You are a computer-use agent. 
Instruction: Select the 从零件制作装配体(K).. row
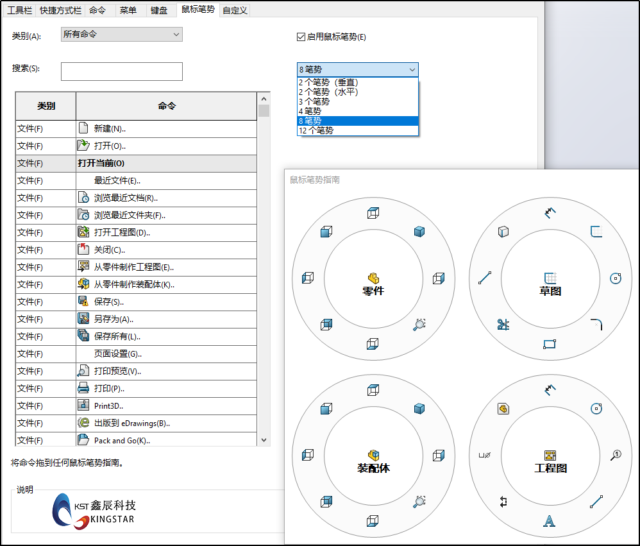pyautogui.click(x=136, y=284)
